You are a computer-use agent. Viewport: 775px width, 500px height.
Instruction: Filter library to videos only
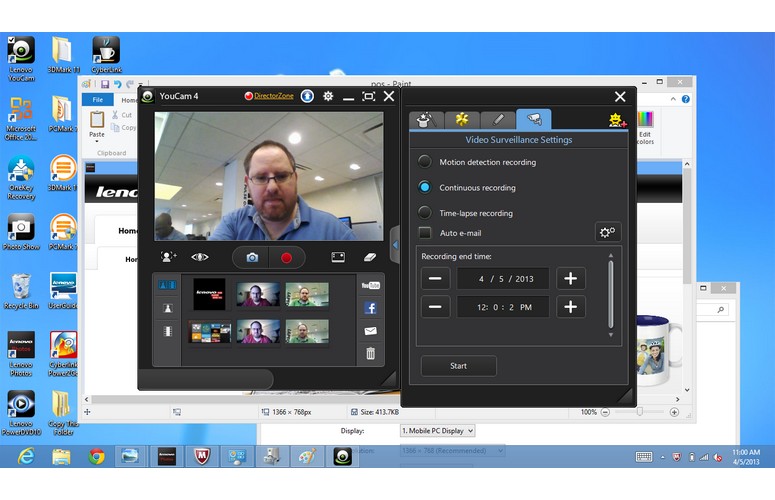(168, 331)
